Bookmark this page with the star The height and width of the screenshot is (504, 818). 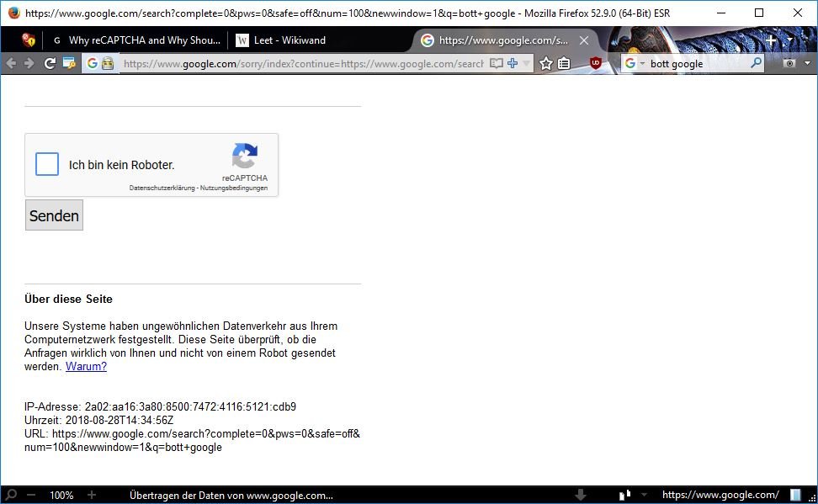point(545,64)
